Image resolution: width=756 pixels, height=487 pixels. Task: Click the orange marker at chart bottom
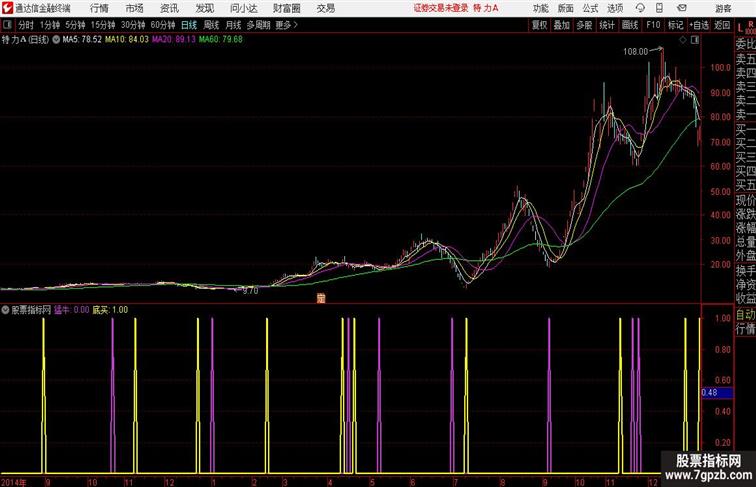(x=321, y=298)
